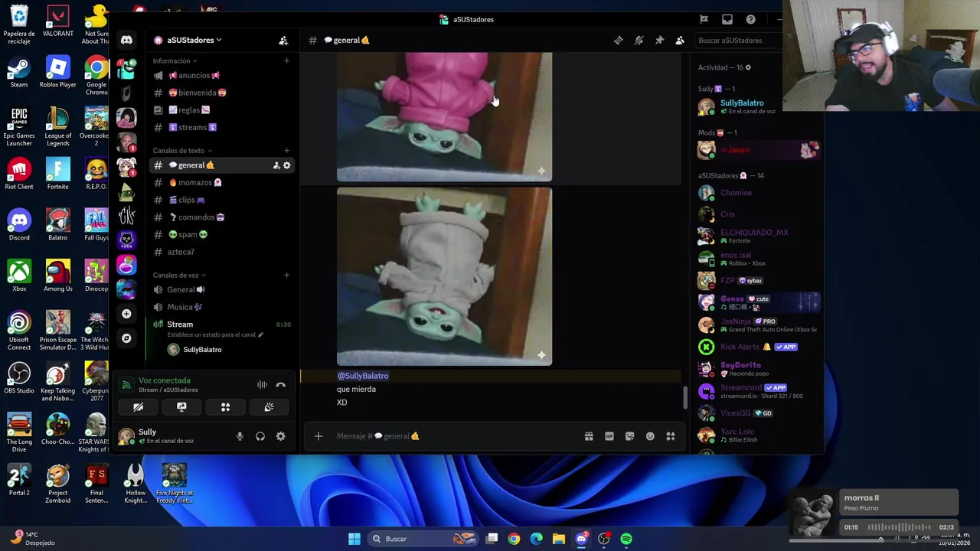Open apps launcher icon in message bar
Screen dimensions: 980x551
tap(671, 436)
